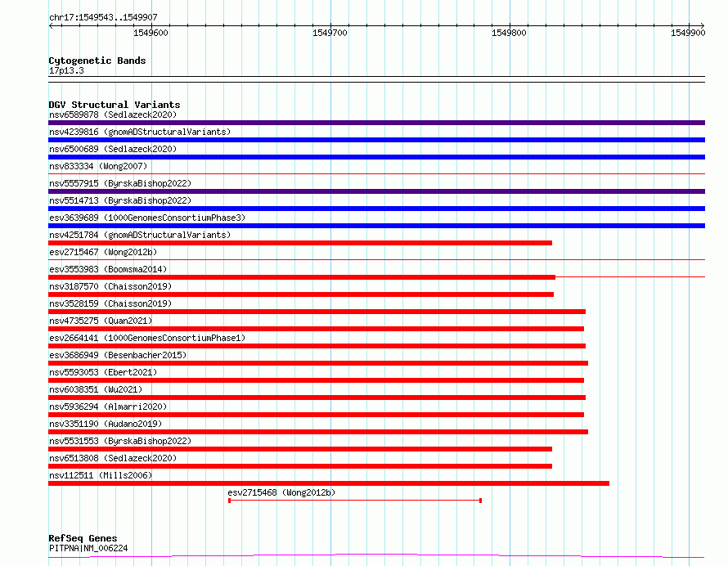
Task: Select nsv5531553 (ByrskaBishop2022) label
Action: pos(120,441)
